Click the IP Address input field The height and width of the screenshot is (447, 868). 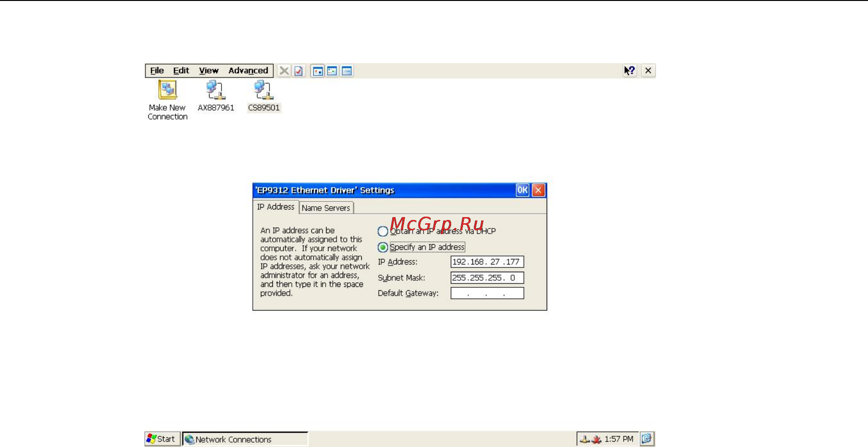click(487, 262)
